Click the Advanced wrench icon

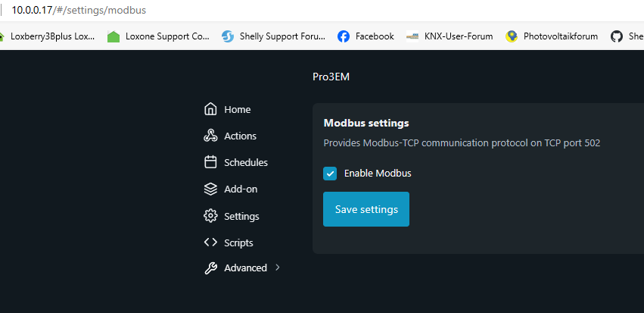pos(211,268)
